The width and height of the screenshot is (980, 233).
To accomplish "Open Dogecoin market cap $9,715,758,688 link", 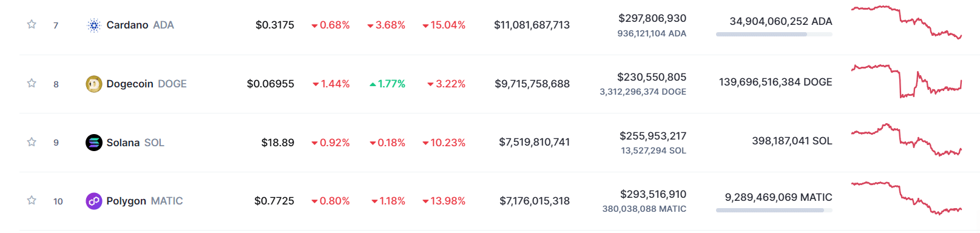I will click(x=532, y=84).
